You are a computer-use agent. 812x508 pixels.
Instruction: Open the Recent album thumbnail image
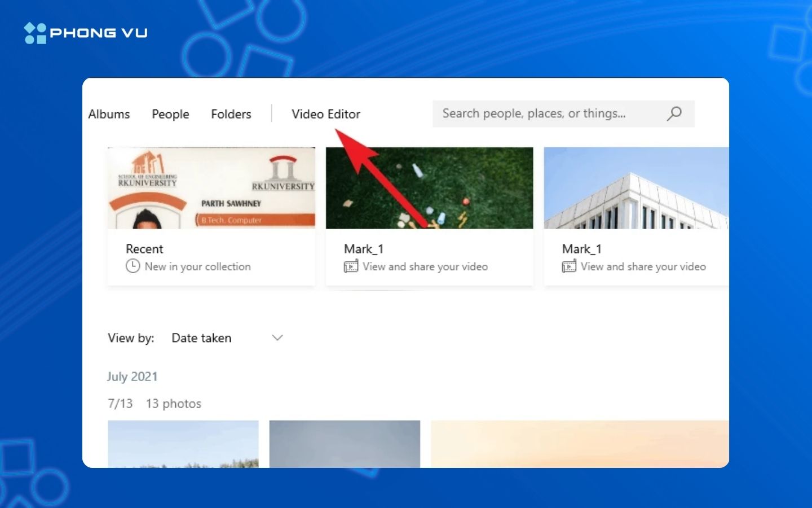pos(211,187)
